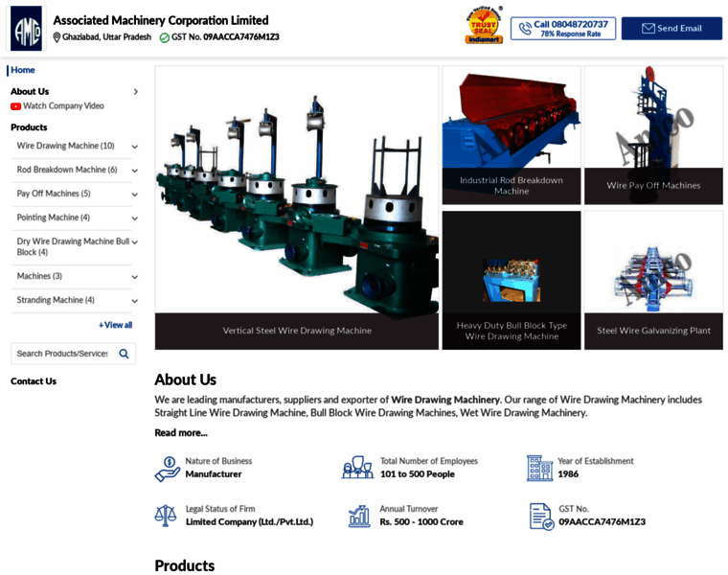Click bold Wire Drawing Machinery text link
The width and height of the screenshot is (728, 575).
click(445, 400)
